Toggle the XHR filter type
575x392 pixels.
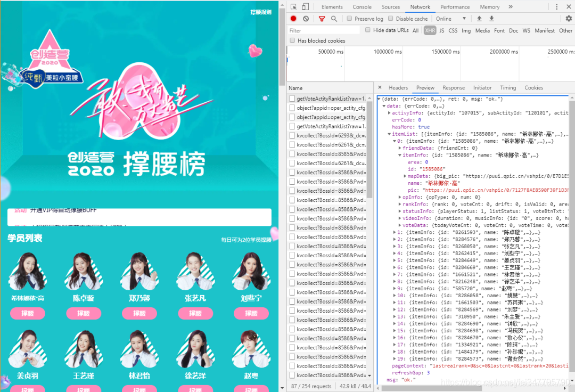430,30
